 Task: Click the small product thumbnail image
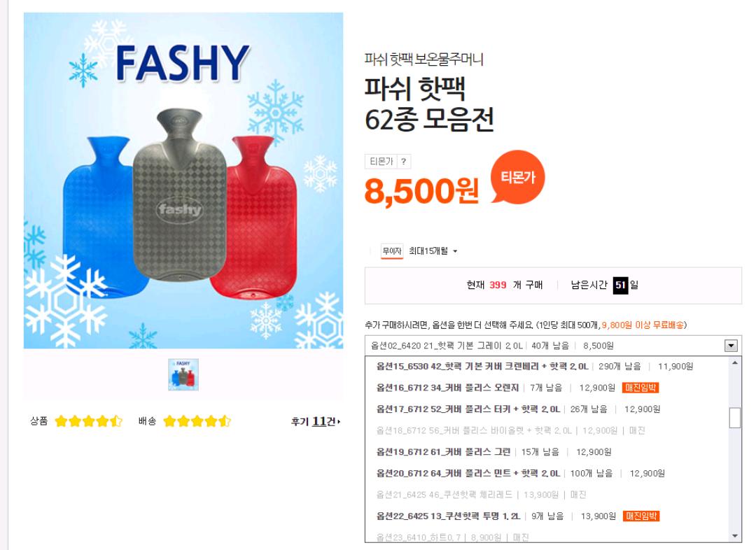[183, 374]
